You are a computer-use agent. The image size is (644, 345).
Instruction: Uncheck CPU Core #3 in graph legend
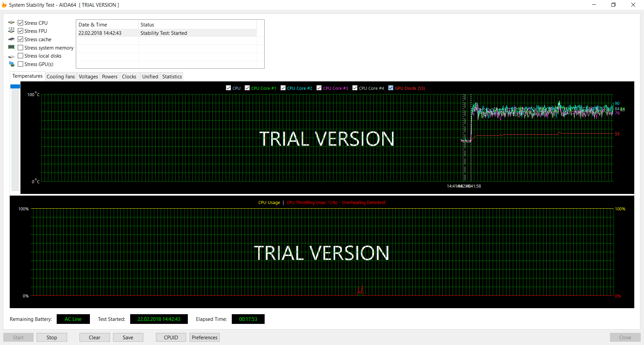319,88
